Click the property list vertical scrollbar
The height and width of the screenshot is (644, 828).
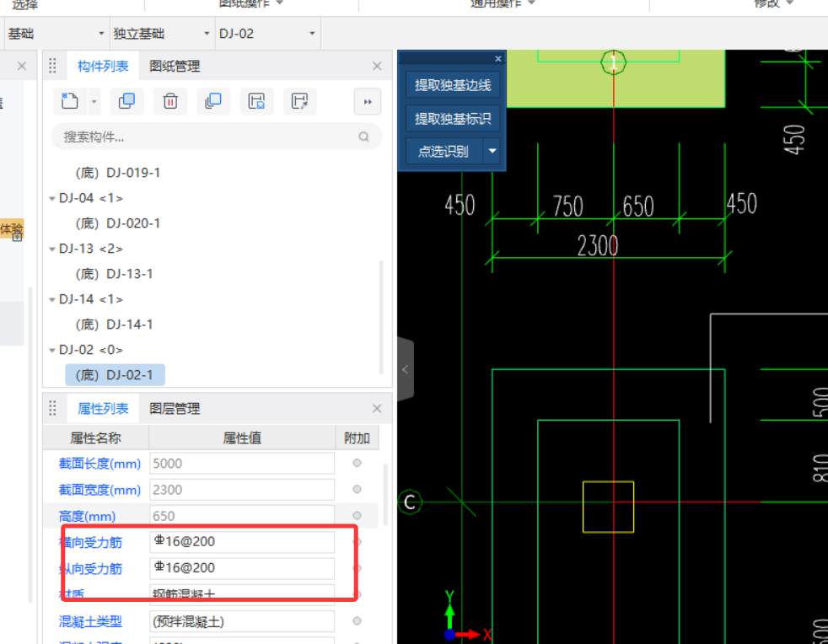(x=385, y=495)
